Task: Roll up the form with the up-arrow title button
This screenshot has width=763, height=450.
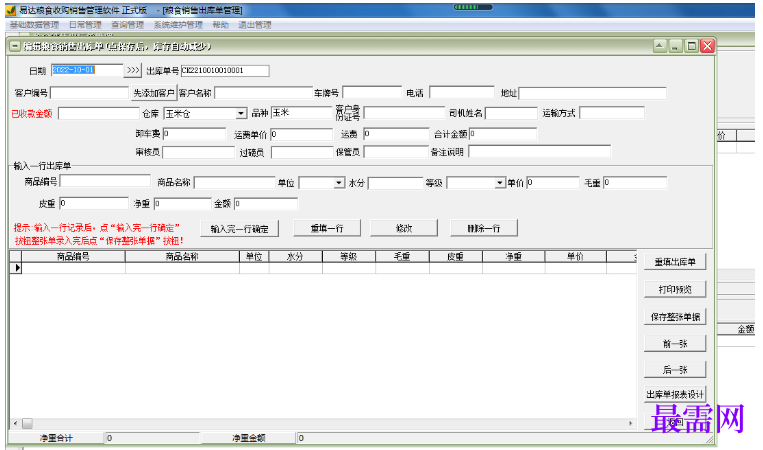Action: coord(660,46)
